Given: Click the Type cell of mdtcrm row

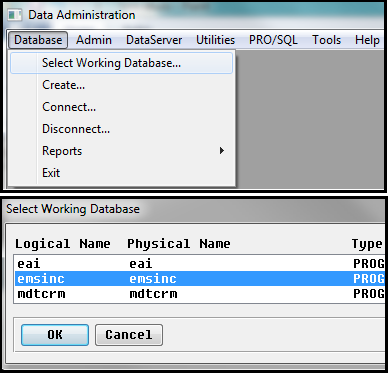Looking at the screenshot, I should (x=369, y=294).
